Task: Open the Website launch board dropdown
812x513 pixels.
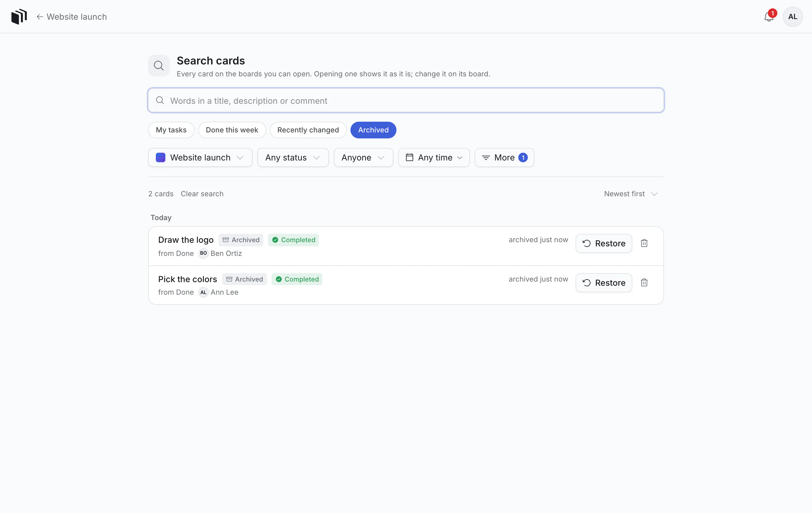Action: click(200, 157)
